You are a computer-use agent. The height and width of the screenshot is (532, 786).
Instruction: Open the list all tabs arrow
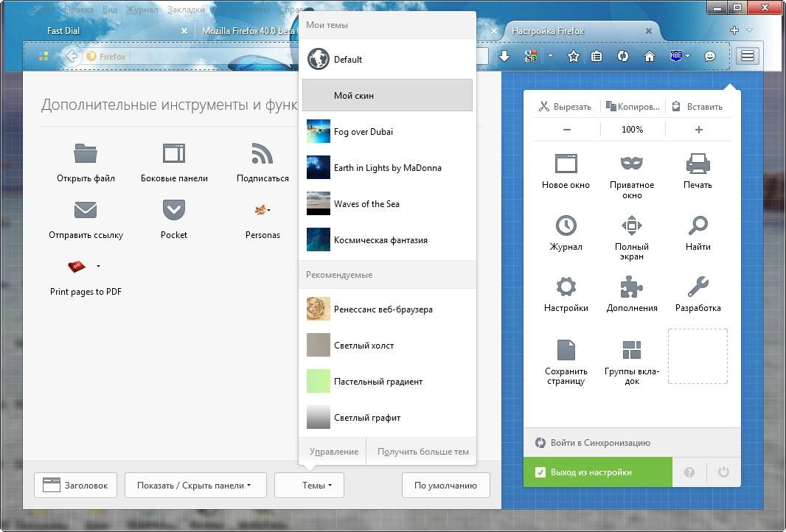[x=750, y=30]
